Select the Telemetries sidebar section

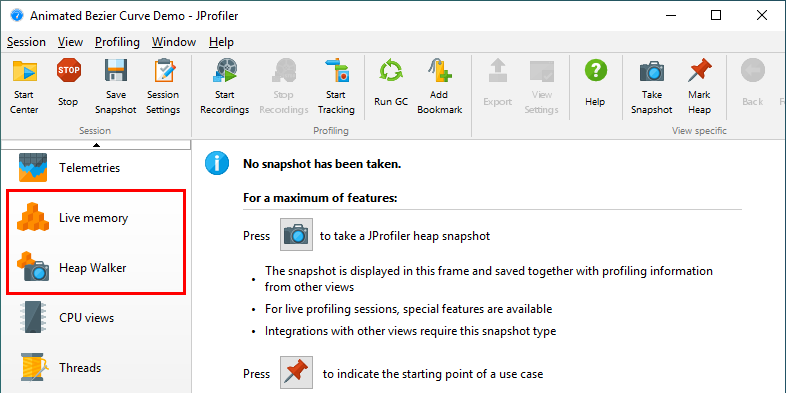pos(95,168)
